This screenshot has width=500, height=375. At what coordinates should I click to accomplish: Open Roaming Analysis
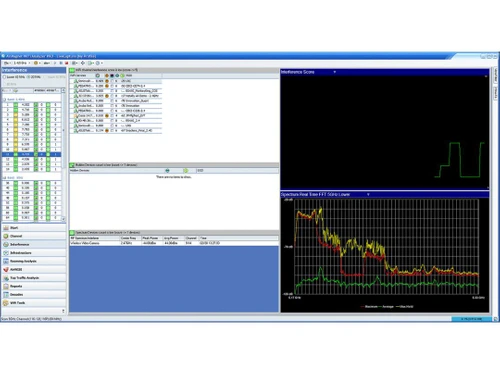pos(34,261)
